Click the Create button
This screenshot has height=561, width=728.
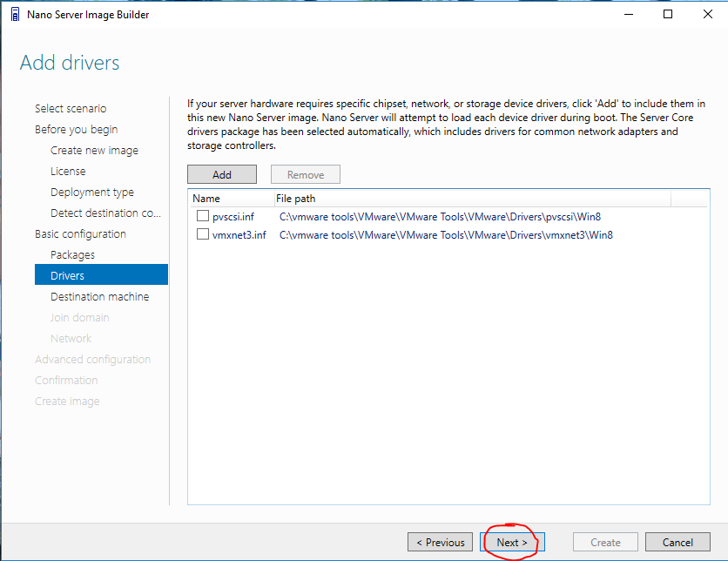click(x=605, y=542)
